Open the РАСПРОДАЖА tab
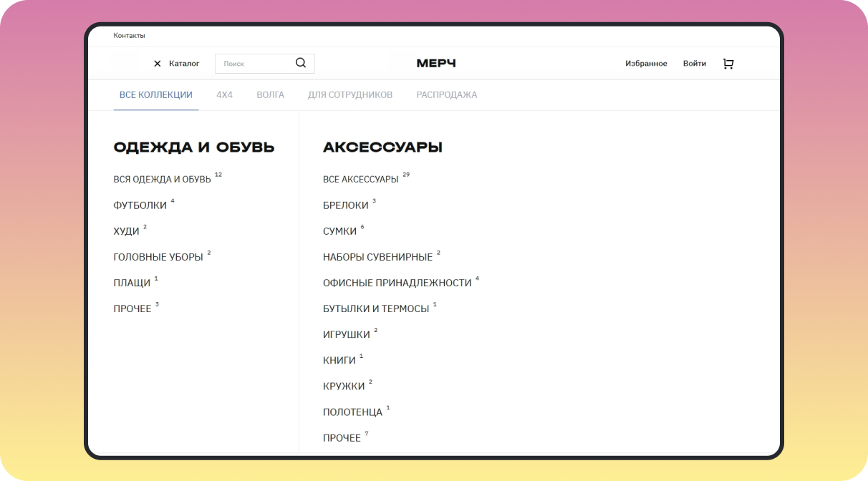868x481 pixels. pyautogui.click(x=446, y=94)
